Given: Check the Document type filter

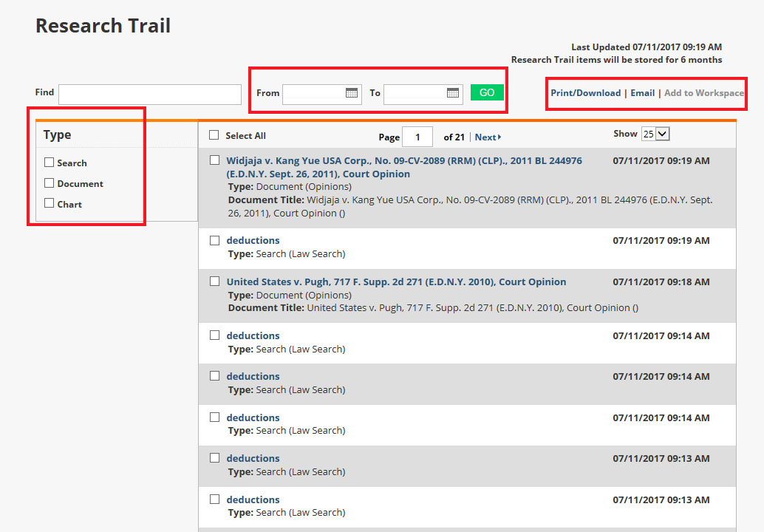Looking at the screenshot, I should click(50, 183).
